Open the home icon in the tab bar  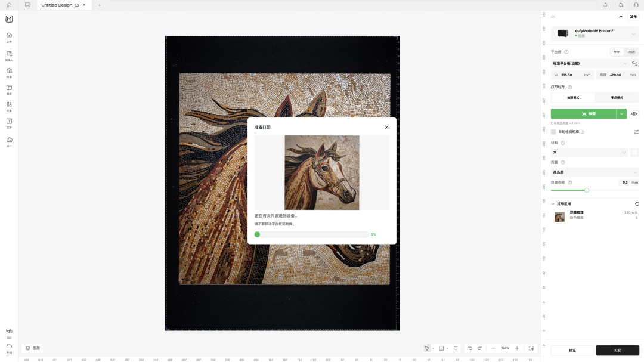click(9, 5)
